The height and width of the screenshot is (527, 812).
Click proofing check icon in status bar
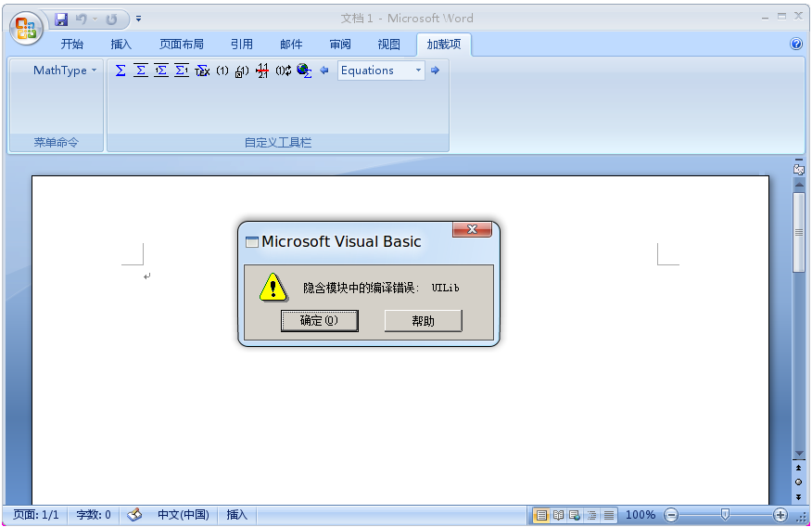[x=134, y=515]
